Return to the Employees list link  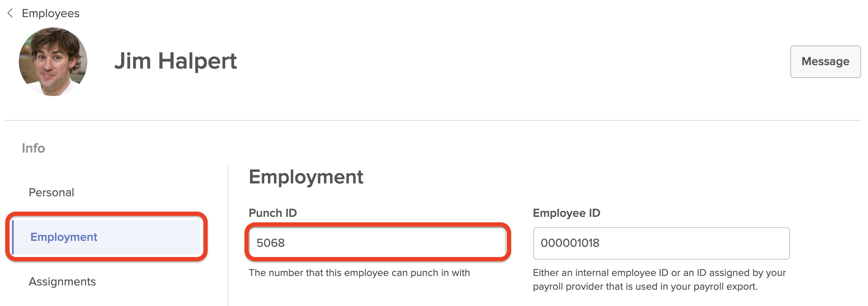pos(51,13)
